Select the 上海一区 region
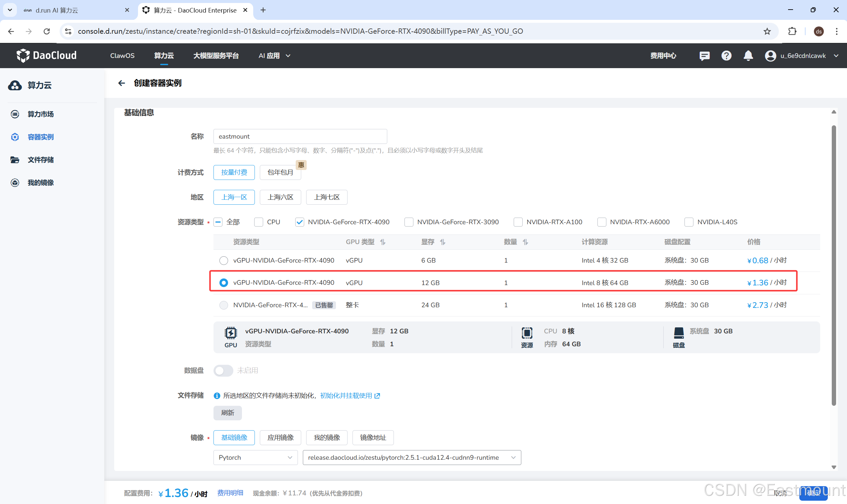This screenshot has width=847, height=504. click(x=234, y=197)
